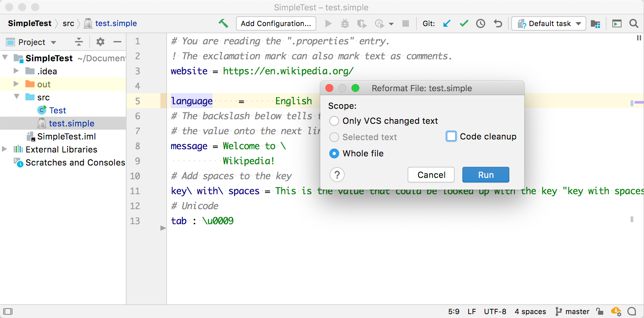Cancel the Reformat File dialog
644x318 pixels.
pyautogui.click(x=431, y=175)
